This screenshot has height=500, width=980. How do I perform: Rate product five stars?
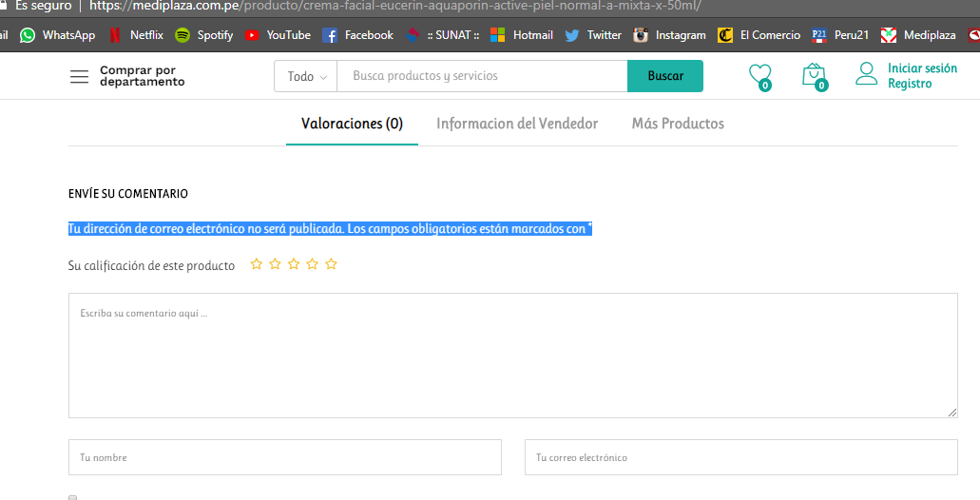331,264
